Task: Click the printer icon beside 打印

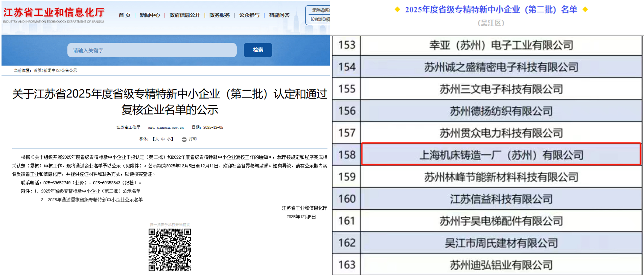Action: (x=184, y=139)
